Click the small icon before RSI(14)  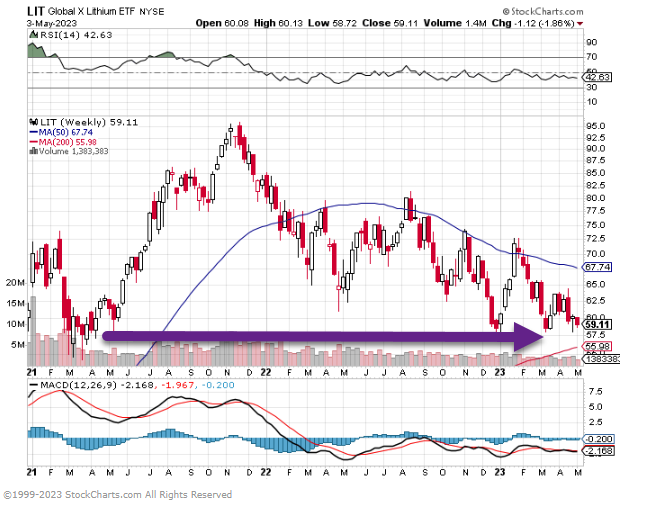point(33,35)
